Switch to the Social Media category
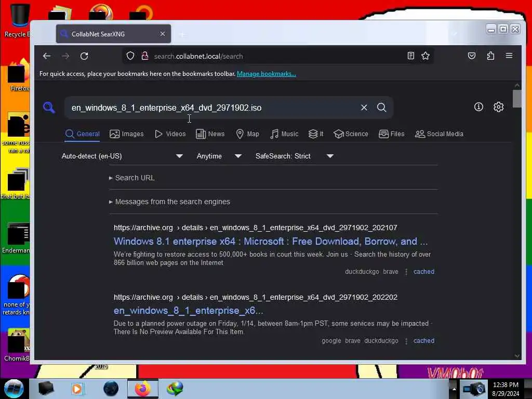Screen dimensions: 532x399 click(439, 134)
